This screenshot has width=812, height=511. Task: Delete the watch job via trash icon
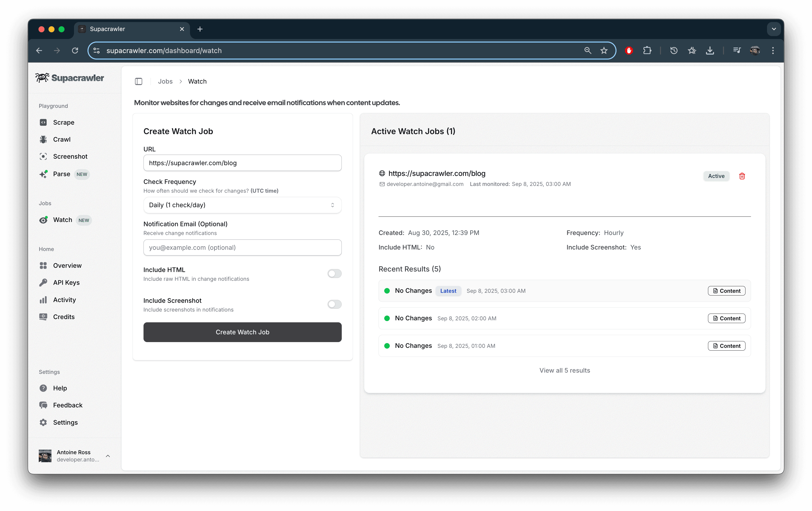click(x=742, y=176)
